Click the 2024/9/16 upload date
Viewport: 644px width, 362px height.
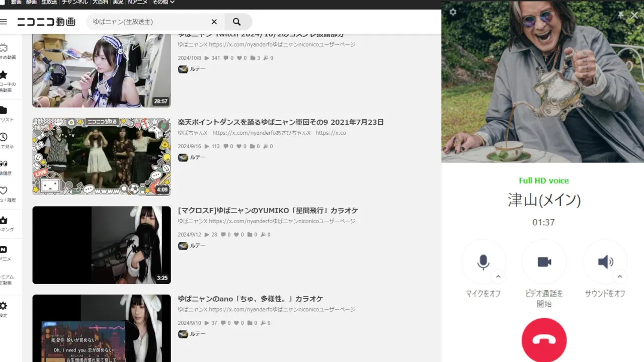coord(189,146)
